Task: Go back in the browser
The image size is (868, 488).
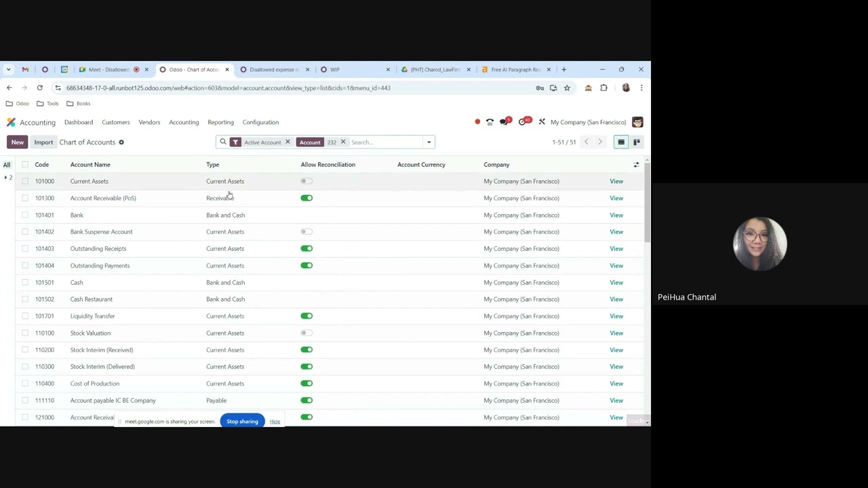Action: click(9, 88)
